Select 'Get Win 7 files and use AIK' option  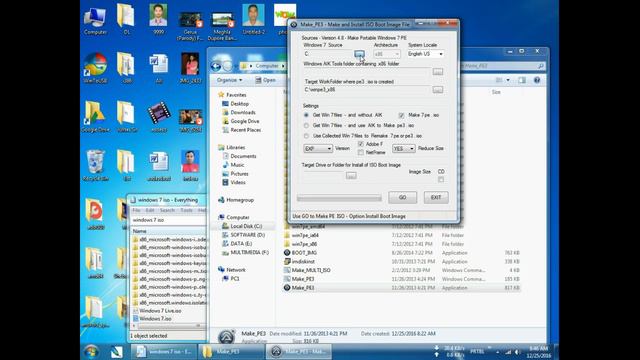click(x=306, y=126)
